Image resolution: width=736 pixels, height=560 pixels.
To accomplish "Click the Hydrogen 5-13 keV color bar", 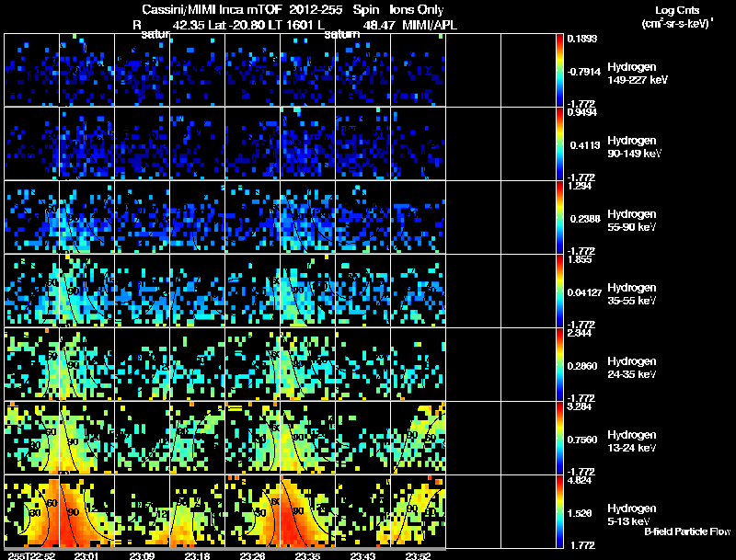I will (559, 511).
